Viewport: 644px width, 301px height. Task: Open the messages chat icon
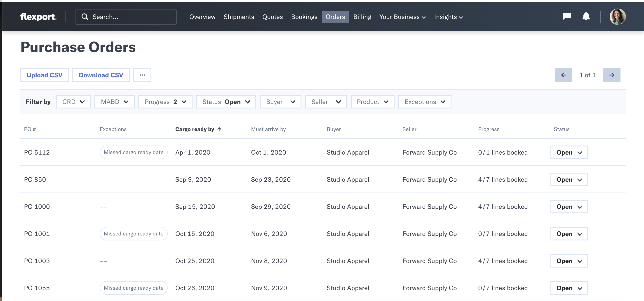[x=567, y=16]
